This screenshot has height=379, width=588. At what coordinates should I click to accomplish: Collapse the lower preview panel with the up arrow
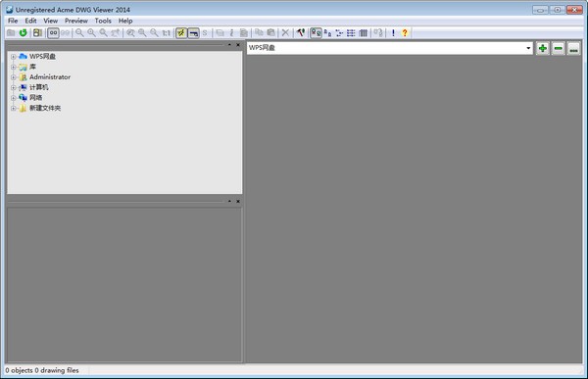229,202
